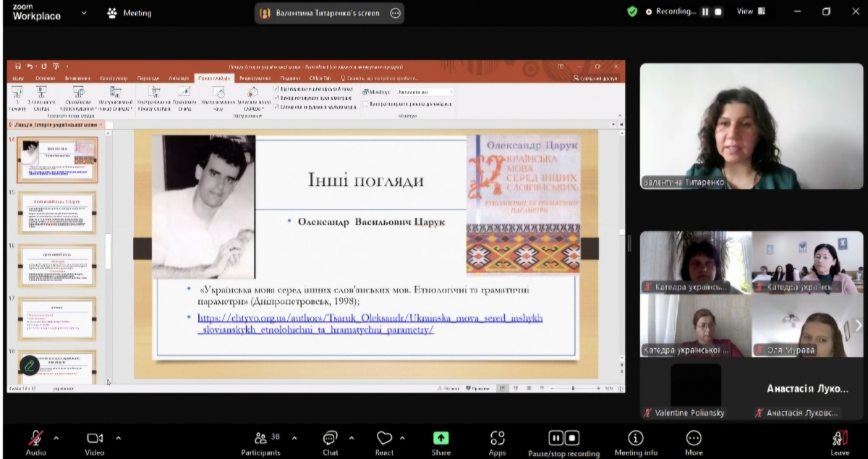The width and height of the screenshot is (868, 459).
Task: Click the green security shield icon
Action: 632,12
